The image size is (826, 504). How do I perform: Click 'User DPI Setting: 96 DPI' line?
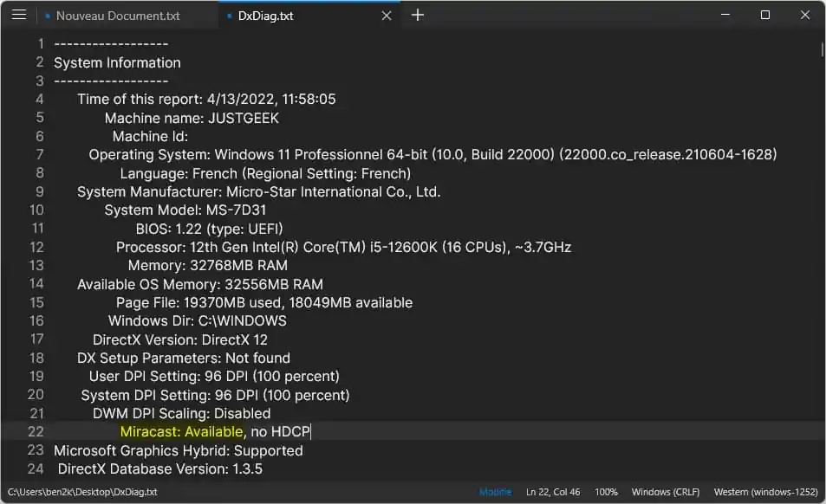(x=214, y=377)
